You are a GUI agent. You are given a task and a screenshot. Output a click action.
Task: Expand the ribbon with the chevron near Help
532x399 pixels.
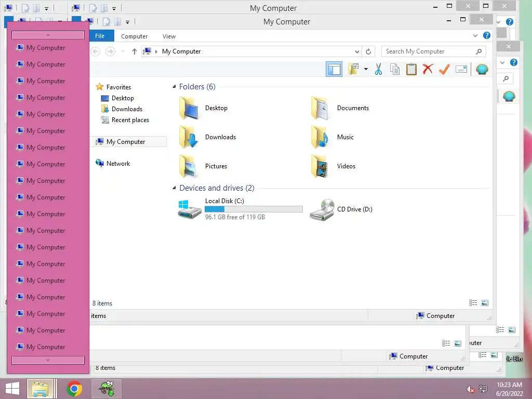coord(475,36)
